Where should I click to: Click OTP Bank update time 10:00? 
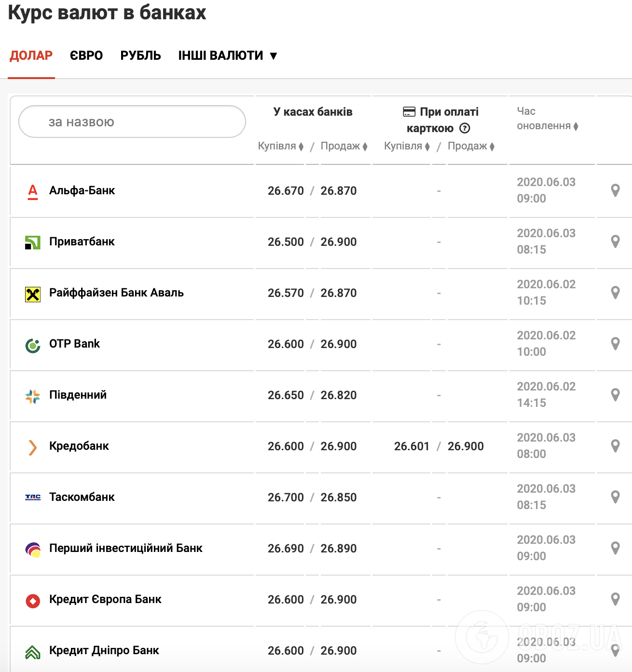532,352
